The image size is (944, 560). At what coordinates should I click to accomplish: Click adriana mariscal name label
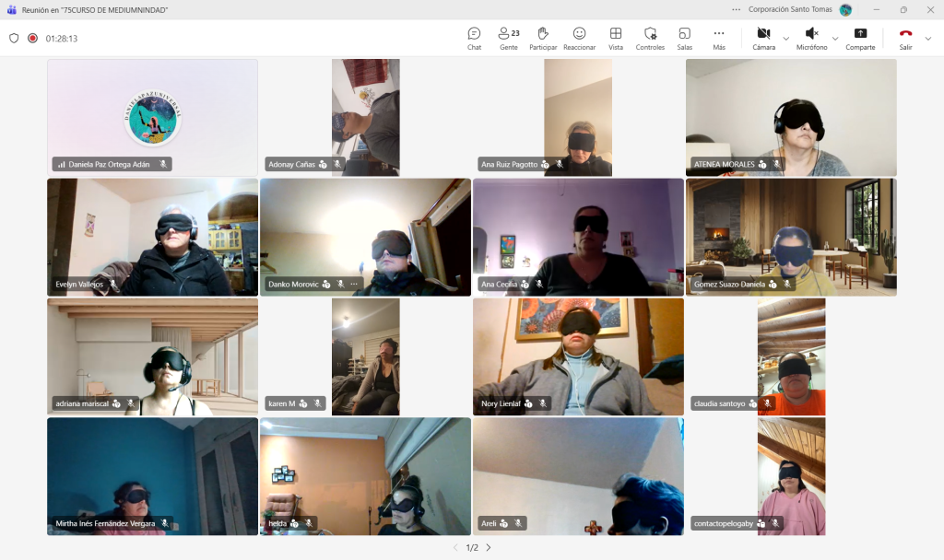tap(82, 403)
